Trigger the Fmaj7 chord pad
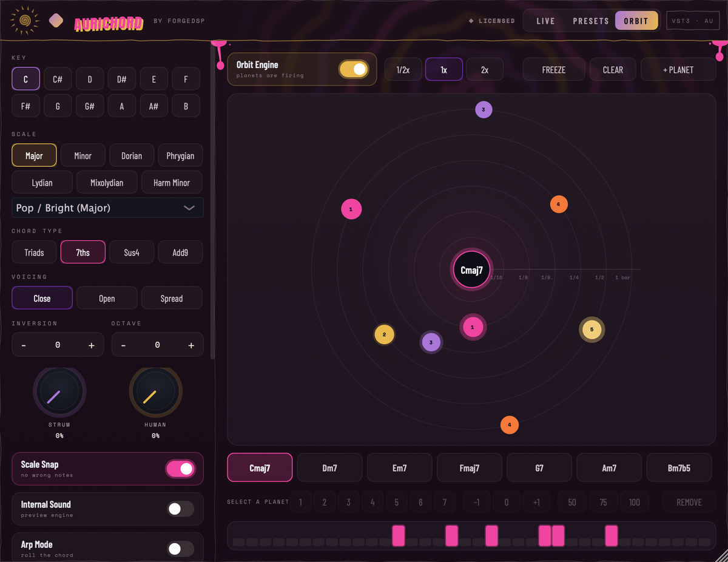 tap(470, 468)
